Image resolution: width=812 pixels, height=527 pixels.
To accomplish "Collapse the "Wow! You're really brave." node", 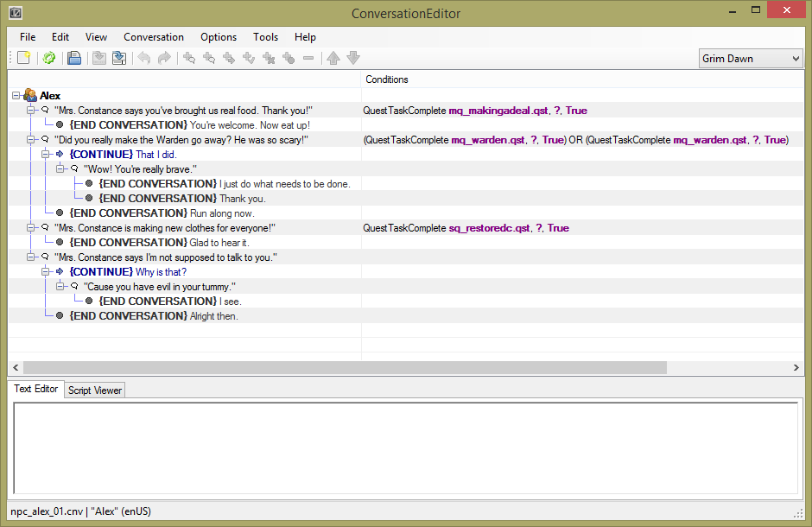I will tap(60, 168).
